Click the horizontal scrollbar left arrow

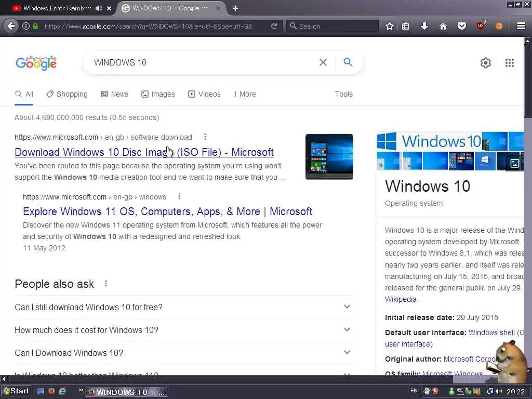[x=4, y=379]
